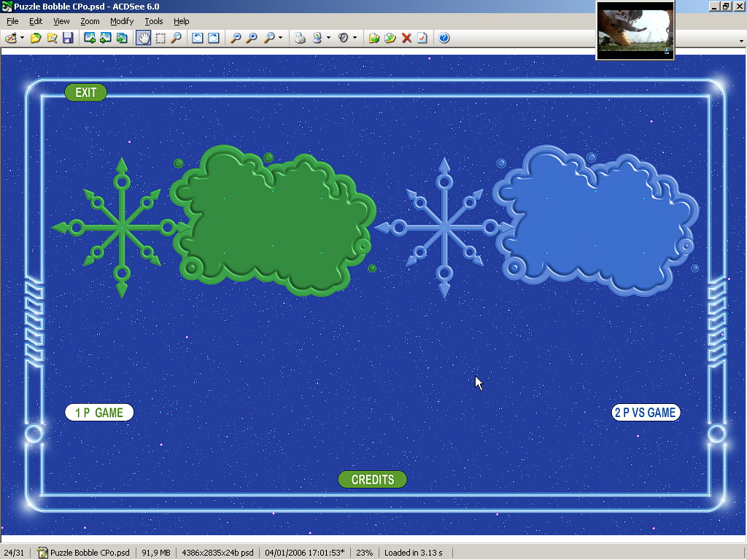Click the Zoom in magnifier
This screenshot has height=560, width=747.
pos(252,38)
